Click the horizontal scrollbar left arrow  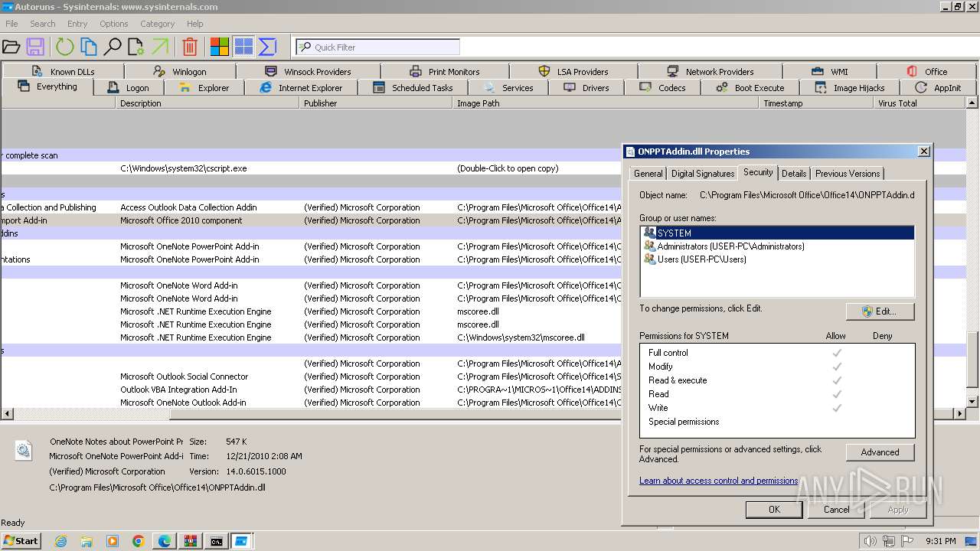point(6,414)
